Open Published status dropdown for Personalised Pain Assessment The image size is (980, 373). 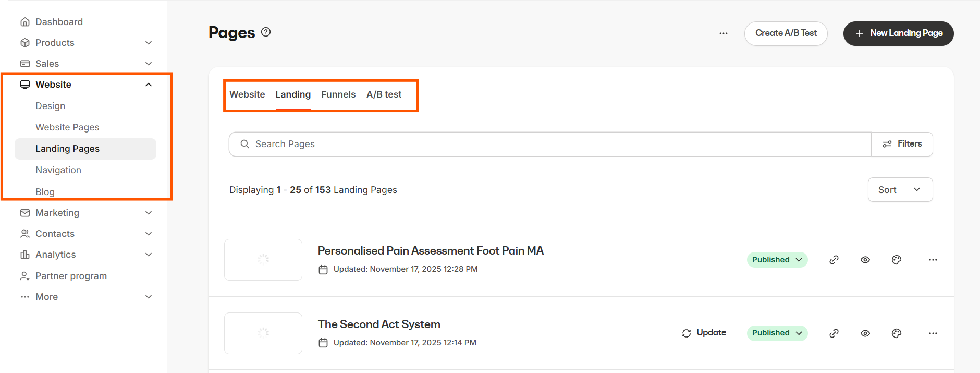[x=777, y=260]
